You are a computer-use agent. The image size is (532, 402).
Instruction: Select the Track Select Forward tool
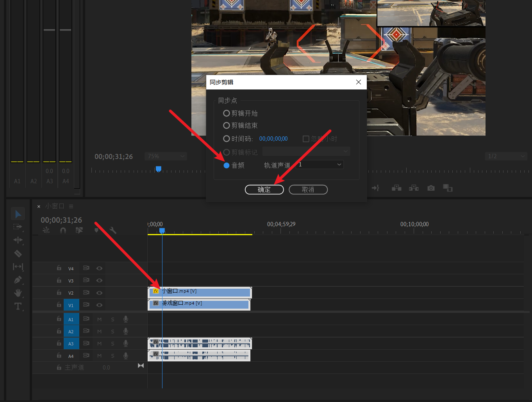(18, 227)
